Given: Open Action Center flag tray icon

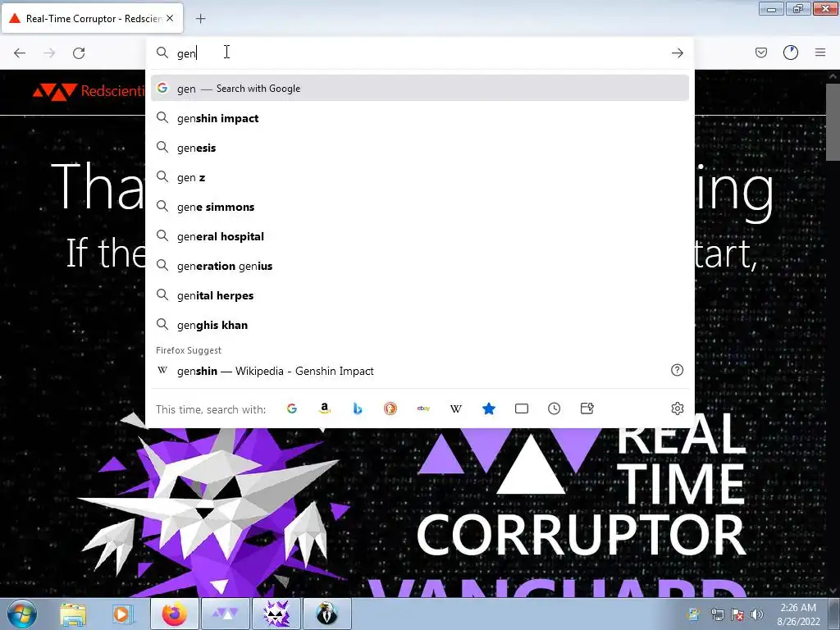Looking at the screenshot, I should point(737,614).
